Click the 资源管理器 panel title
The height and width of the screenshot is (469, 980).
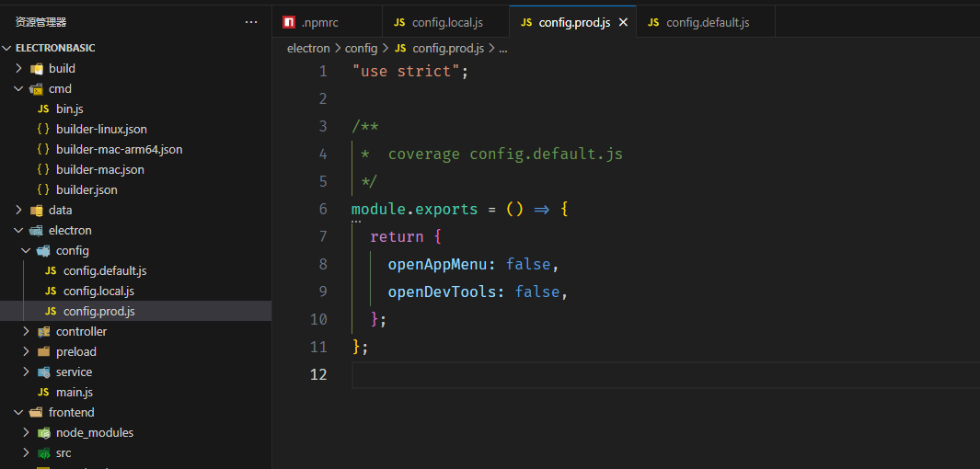(x=41, y=22)
